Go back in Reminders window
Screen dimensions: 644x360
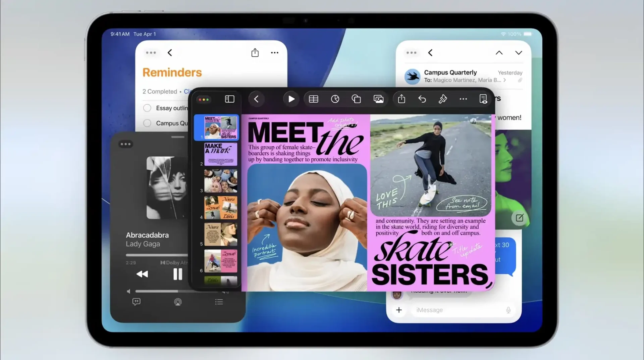pos(170,53)
